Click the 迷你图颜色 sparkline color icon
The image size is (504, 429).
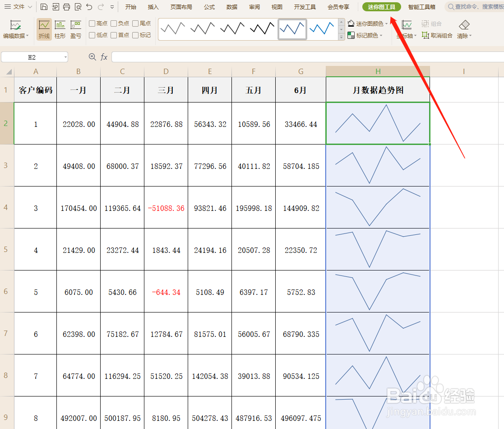point(351,23)
